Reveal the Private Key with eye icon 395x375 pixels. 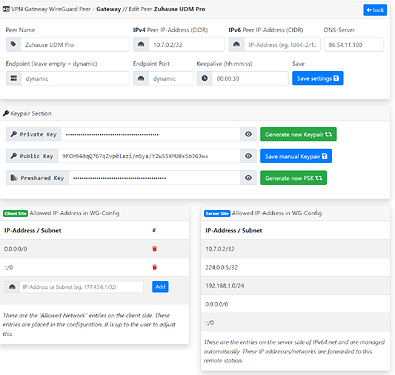coord(248,134)
